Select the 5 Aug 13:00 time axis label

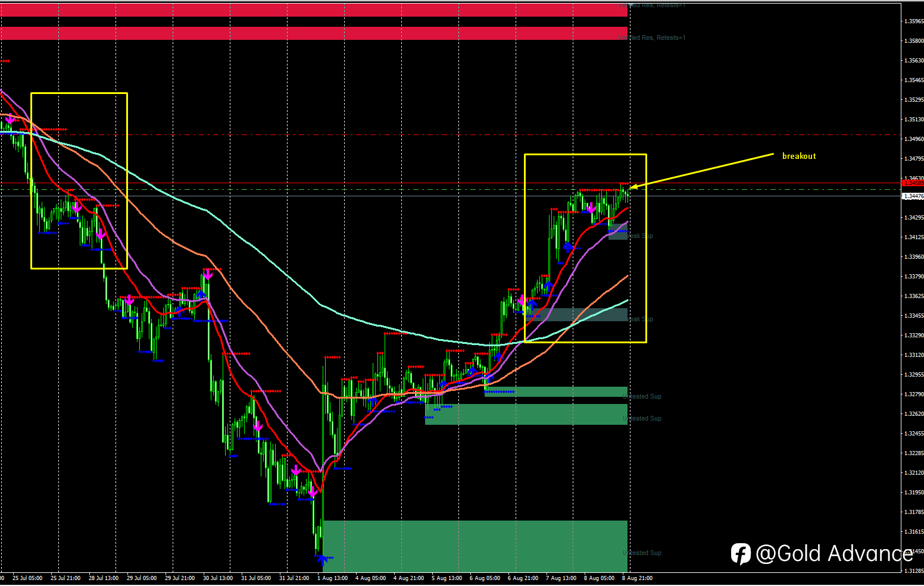[x=447, y=578]
